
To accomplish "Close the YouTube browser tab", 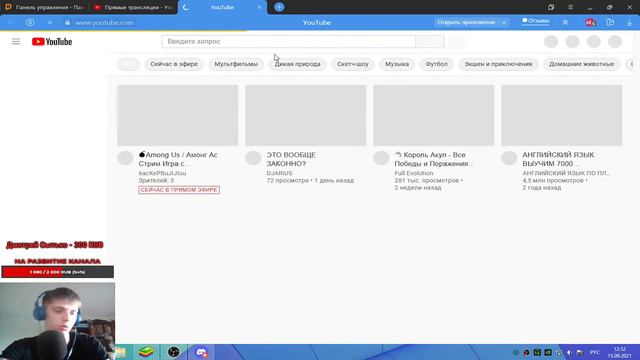I will [x=259, y=7].
